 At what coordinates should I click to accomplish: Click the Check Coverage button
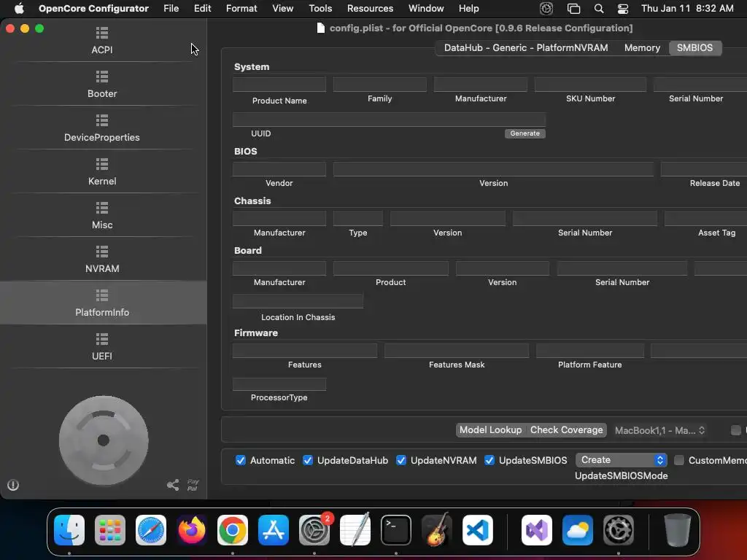tap(566, 430)
